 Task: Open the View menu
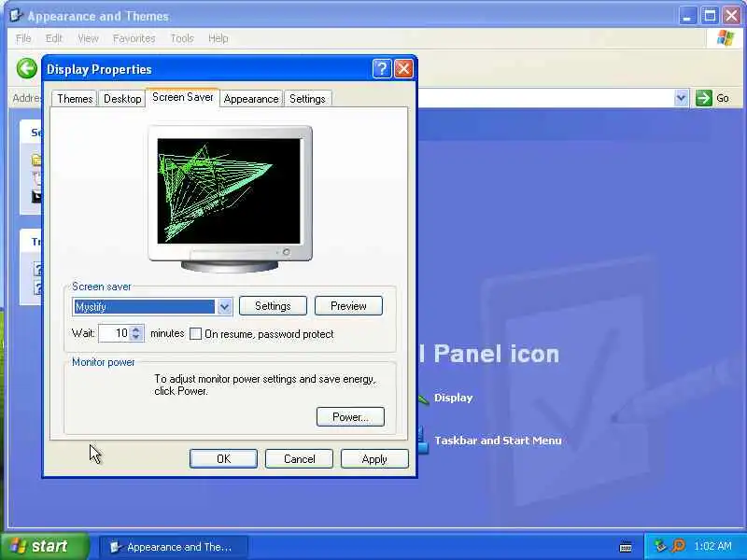point(88,38)
